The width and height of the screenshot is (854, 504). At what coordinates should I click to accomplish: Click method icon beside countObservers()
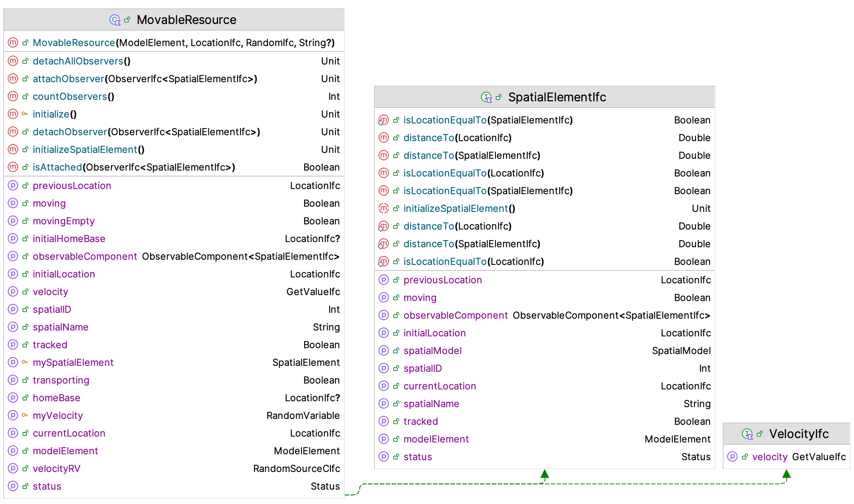click(x=13, y=96)
